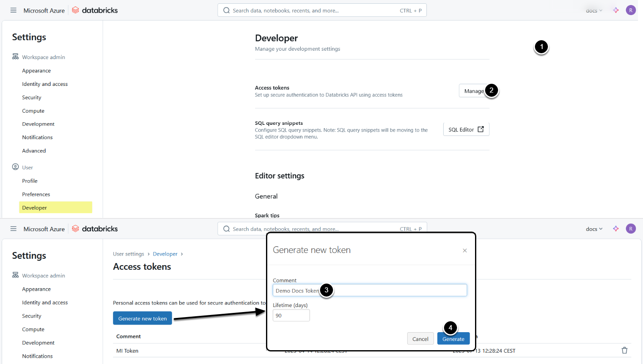Open the SQL Editor button
643x364 pixels.
[x=466, y=129]
